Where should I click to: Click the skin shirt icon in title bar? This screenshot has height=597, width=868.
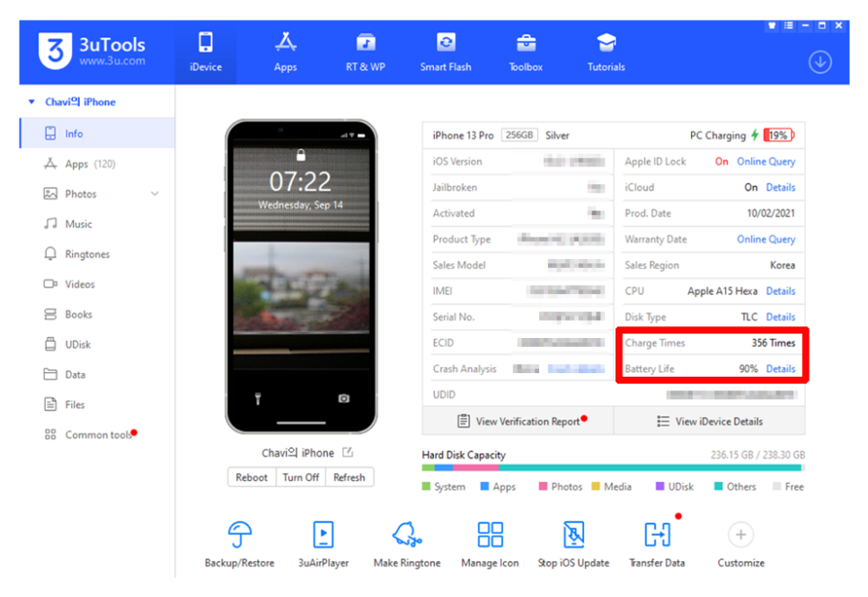(x=772, y=25)
